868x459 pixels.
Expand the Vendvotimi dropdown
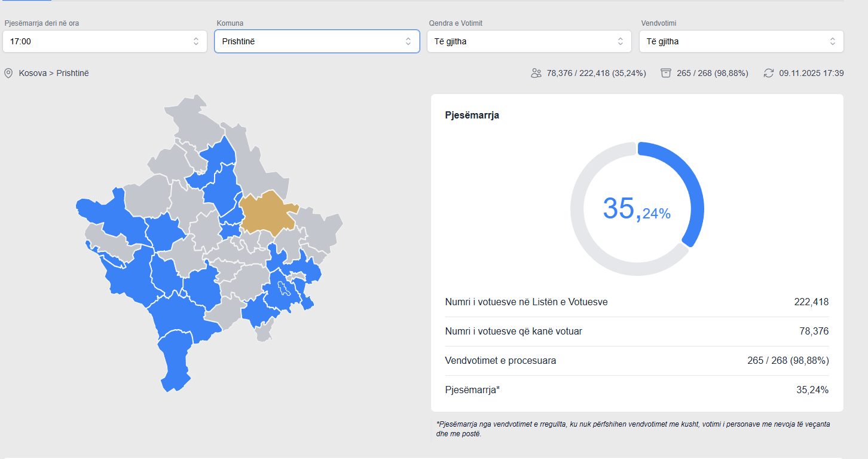741,41
